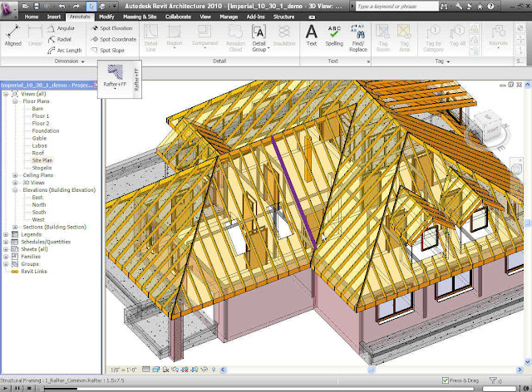
Task: Expand the Ceiling Plans node
Action: coord(17,175)
